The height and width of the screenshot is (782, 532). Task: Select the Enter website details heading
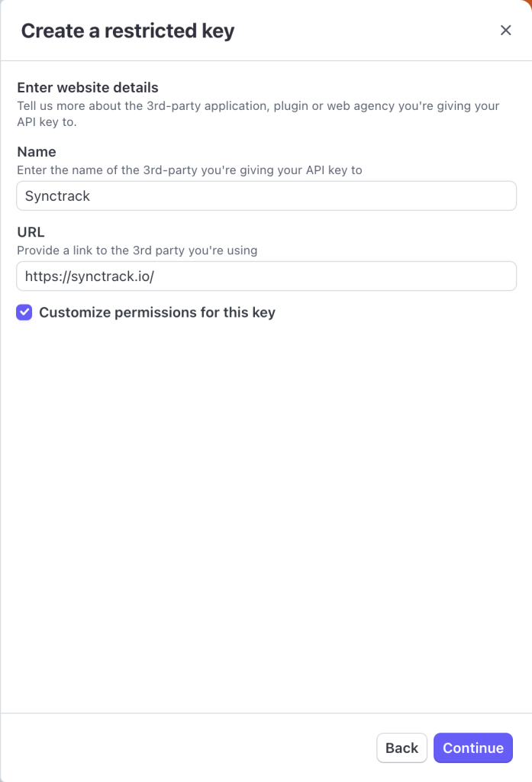(x=88, y=87)
